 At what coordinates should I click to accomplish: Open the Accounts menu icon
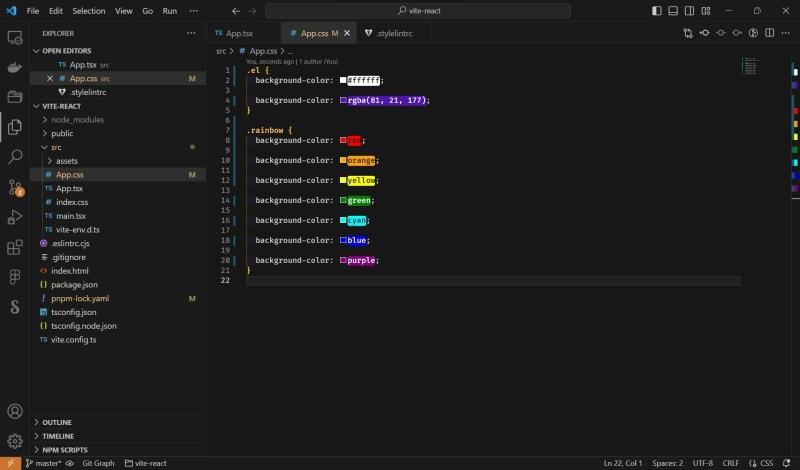[15, 411]
